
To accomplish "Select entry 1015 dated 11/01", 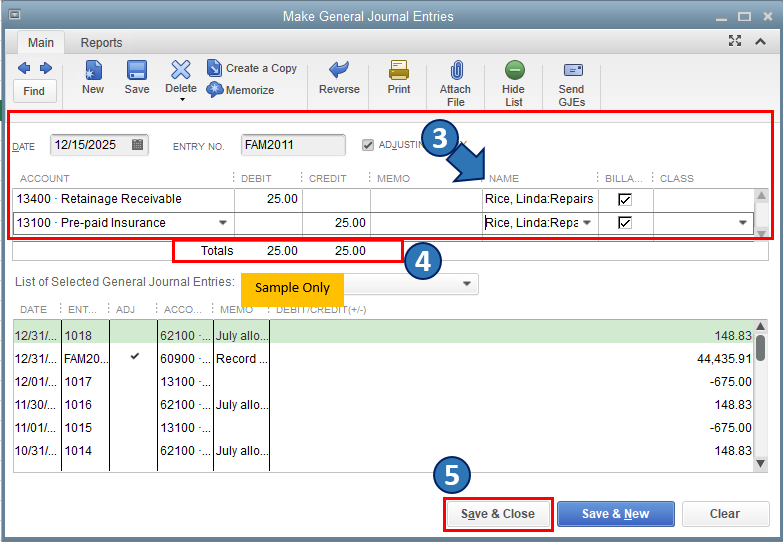I will (x=383, y=428).
